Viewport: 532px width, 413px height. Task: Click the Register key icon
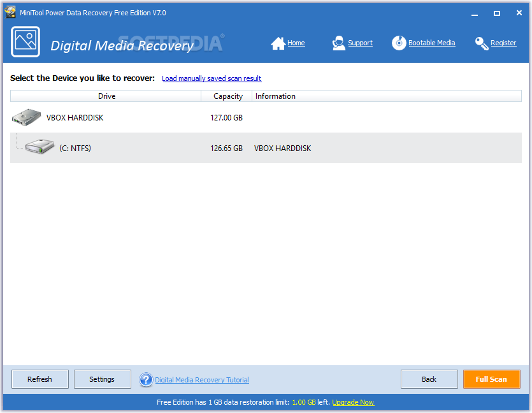482,43
